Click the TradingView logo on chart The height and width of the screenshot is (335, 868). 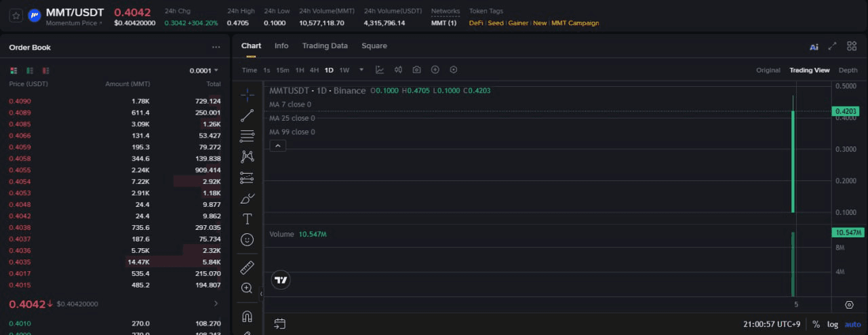point(281,280)
